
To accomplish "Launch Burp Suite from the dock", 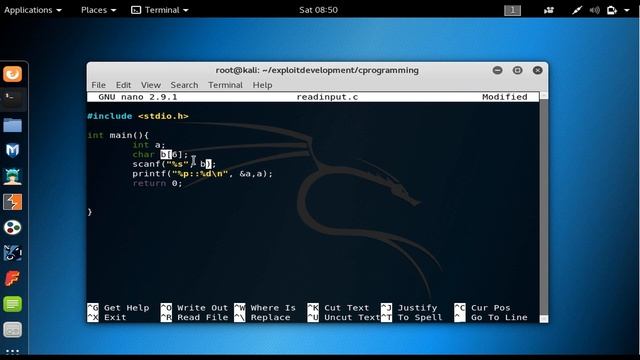I will [x=13, y=202].
